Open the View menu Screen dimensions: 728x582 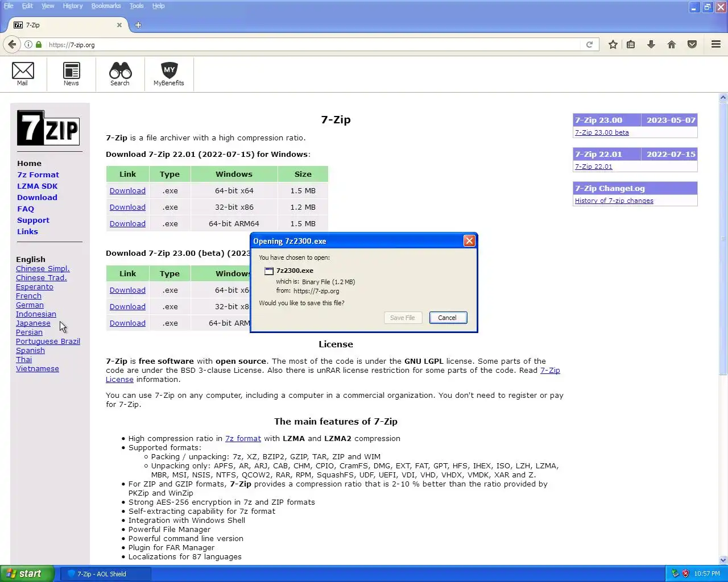[48, 6]
